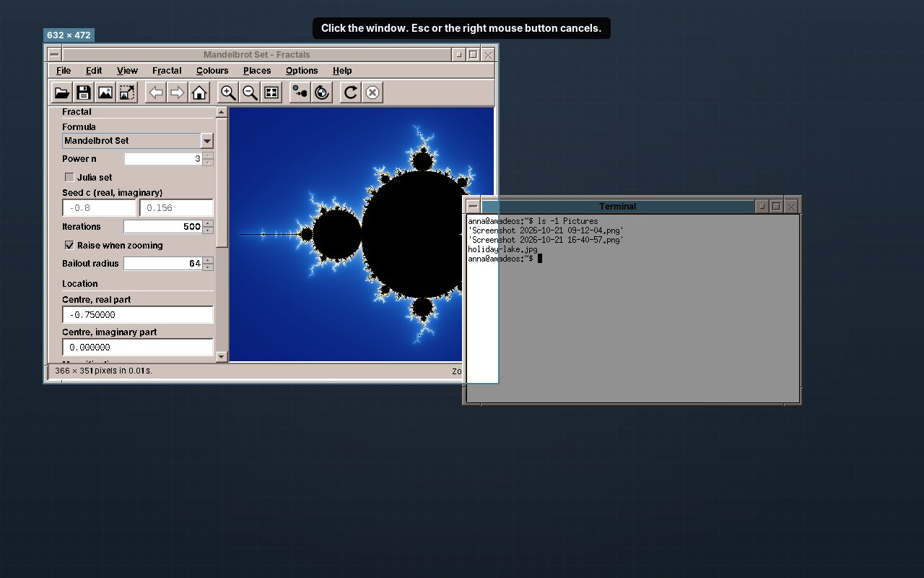This screenshot has width=924, height=578.
Task: Click the Seed real part field -0.8
Action: click(100, 207)
